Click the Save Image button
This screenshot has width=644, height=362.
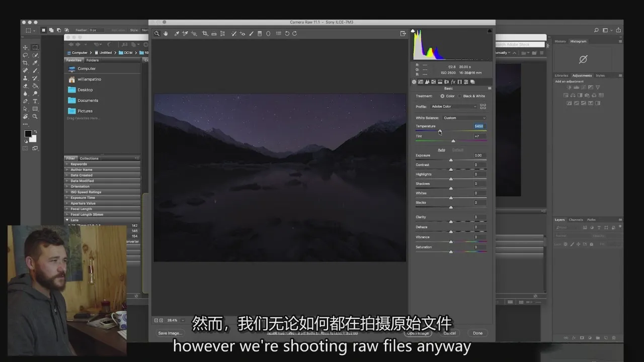(x=170, y=333)
